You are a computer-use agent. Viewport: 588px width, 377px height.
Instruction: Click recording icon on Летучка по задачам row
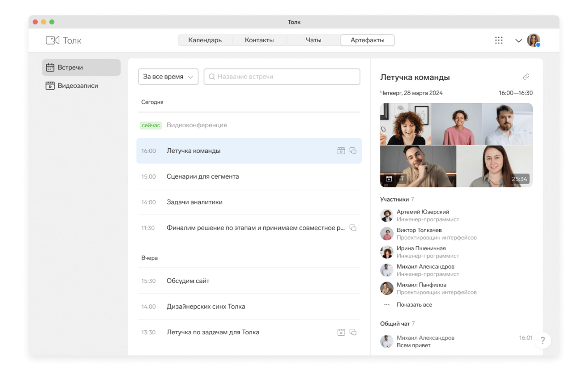[x=341, y=332]
